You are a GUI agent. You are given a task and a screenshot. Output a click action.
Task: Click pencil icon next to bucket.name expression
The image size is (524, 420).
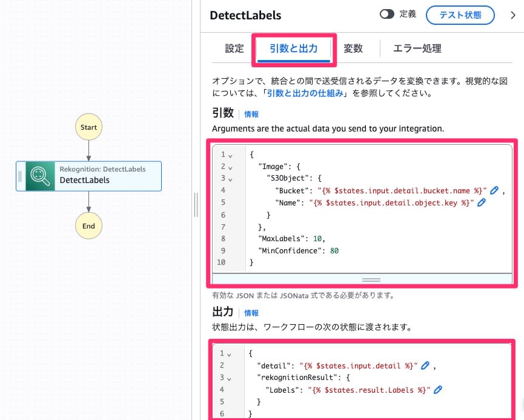tap(494, 190)
